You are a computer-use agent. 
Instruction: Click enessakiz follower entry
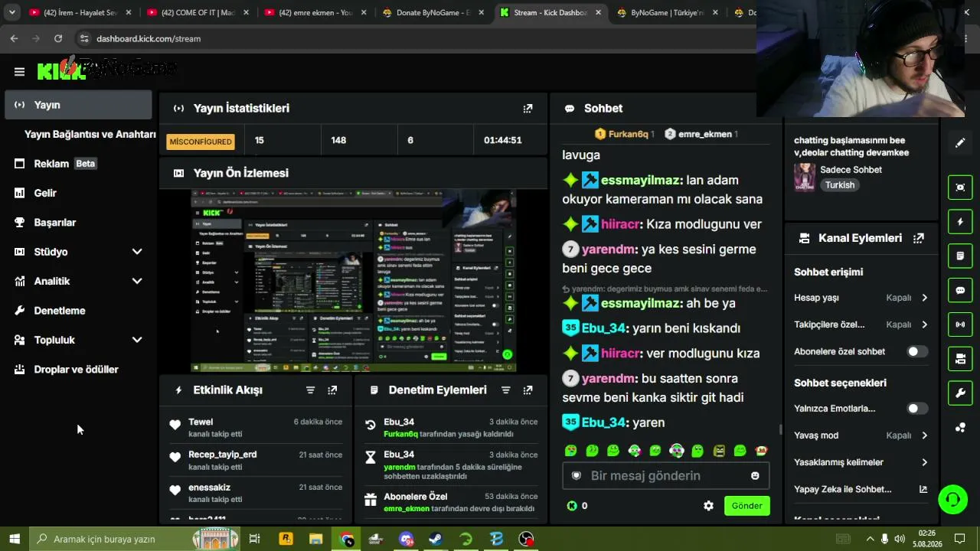pyautogui.click(x=210, y=487)
